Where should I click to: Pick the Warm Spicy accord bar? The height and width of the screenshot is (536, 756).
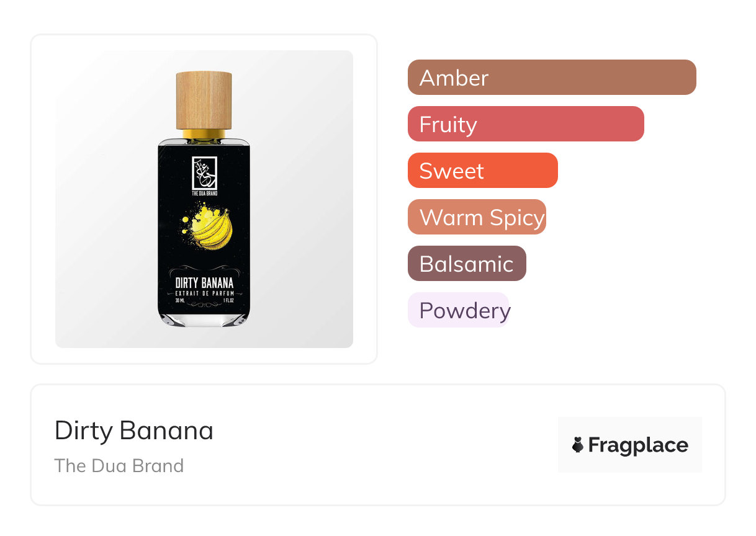477,217
